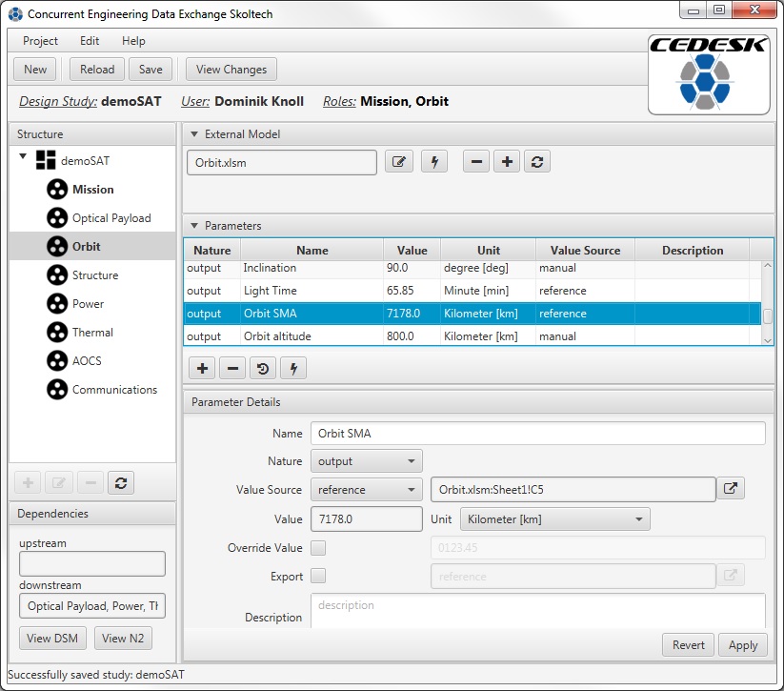This screenshot has width=784, height=691.
Task: Select Optical Payload subsystem node
Action: 92,217
